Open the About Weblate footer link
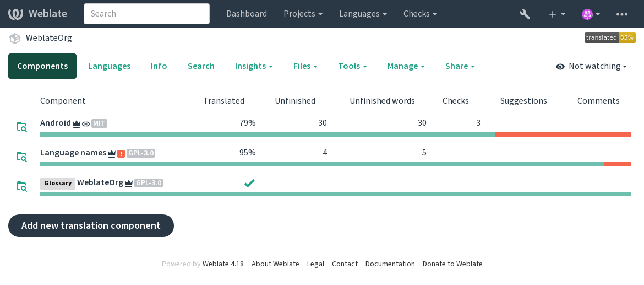Image resolution: width=644 pixels, height=285 pixels. point(275,264)
